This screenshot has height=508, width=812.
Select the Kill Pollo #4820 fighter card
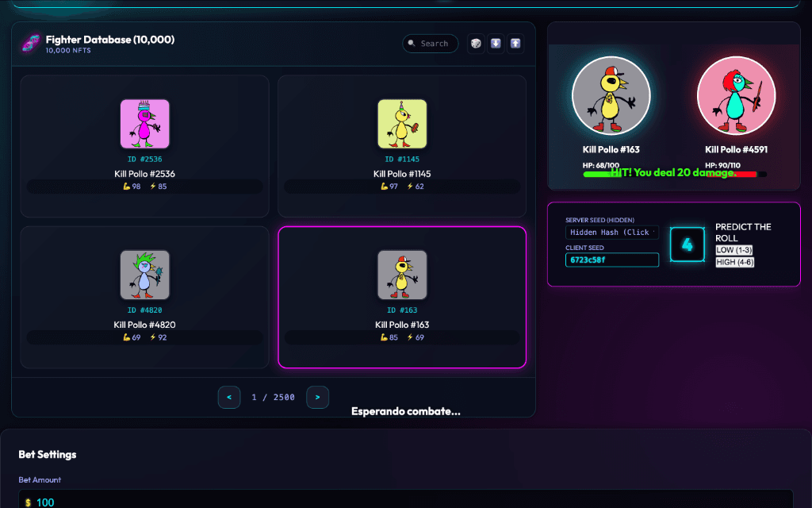coord(144,297)
